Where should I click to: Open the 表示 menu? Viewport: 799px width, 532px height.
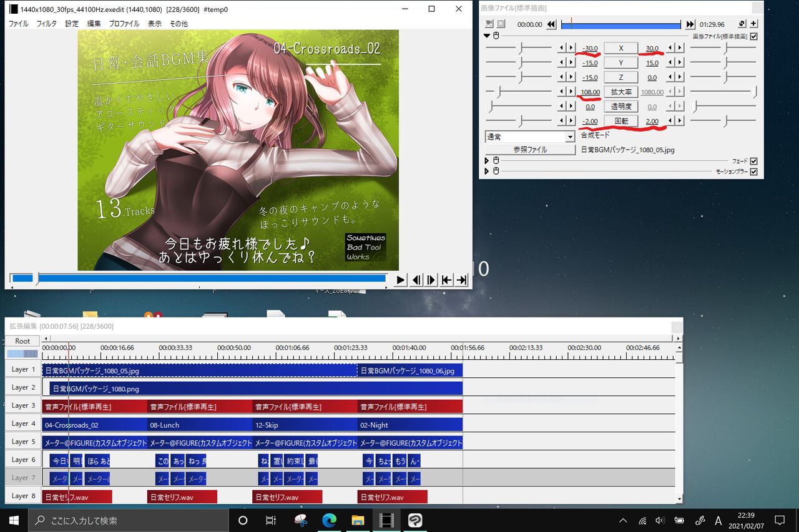tap(154, 24)
